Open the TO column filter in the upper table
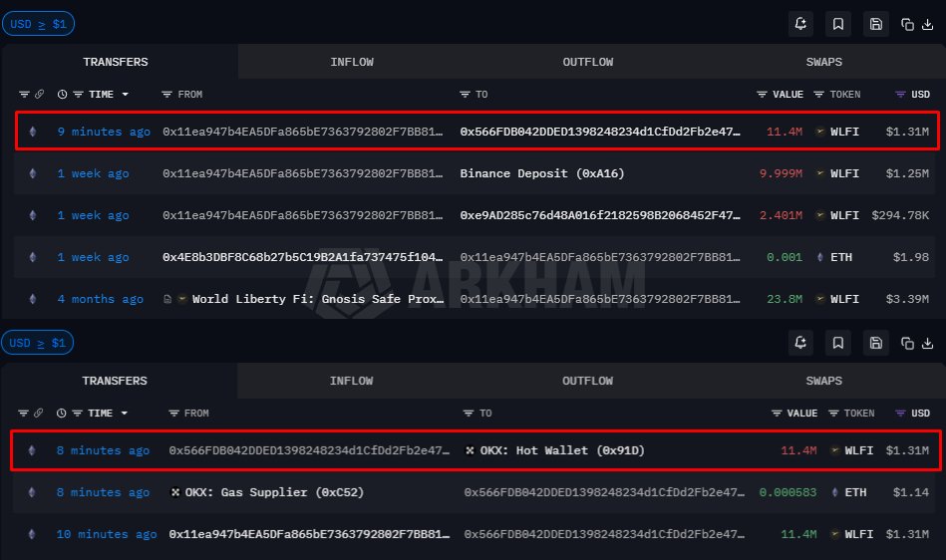Image resolution: width=946 pixels, height=560 pixels. click(465, 95)
